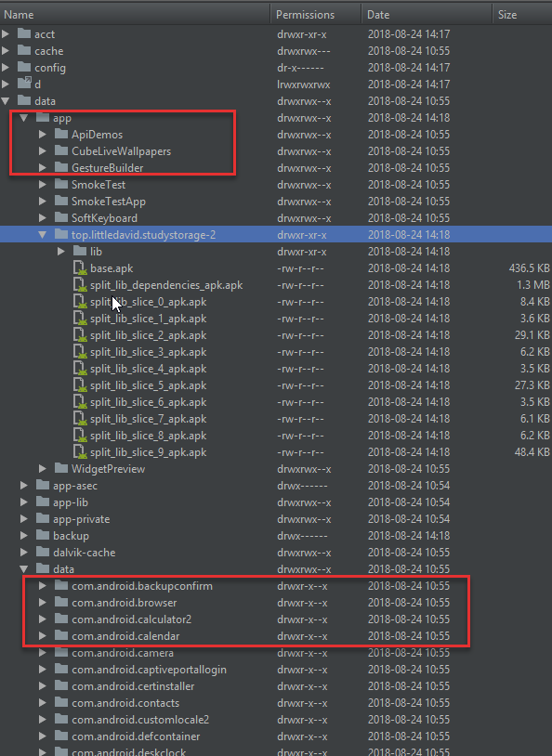Click the 436.5 KB size value
This screenshot has height=756, width=552.
(x=529, y=268)
